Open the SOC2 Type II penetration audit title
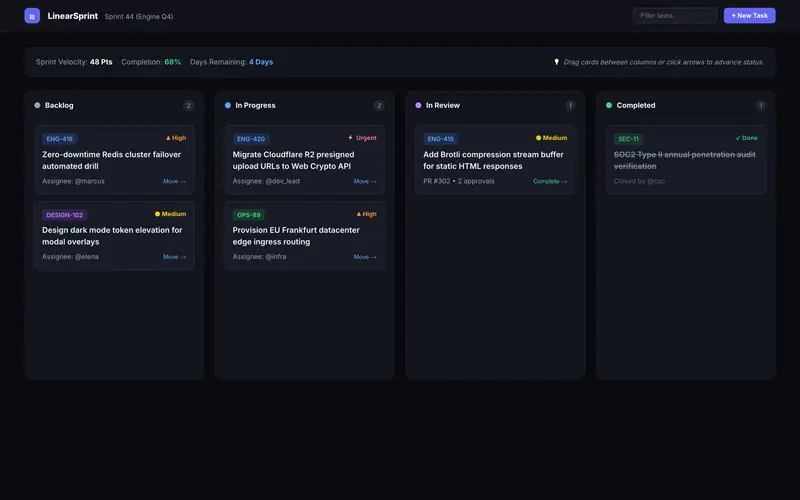Screen dimensions: 800x500 (x=685, y=160)
